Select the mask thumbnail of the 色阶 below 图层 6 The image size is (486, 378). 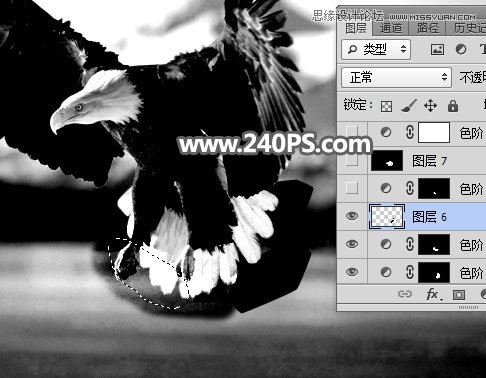[434, 244]
